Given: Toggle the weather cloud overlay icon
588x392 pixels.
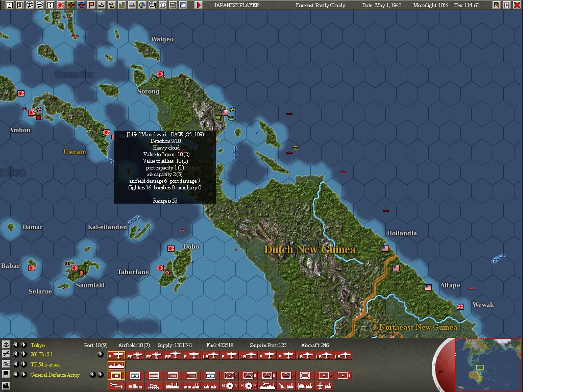Looking at the screenshot, I should tap(183, 5).
